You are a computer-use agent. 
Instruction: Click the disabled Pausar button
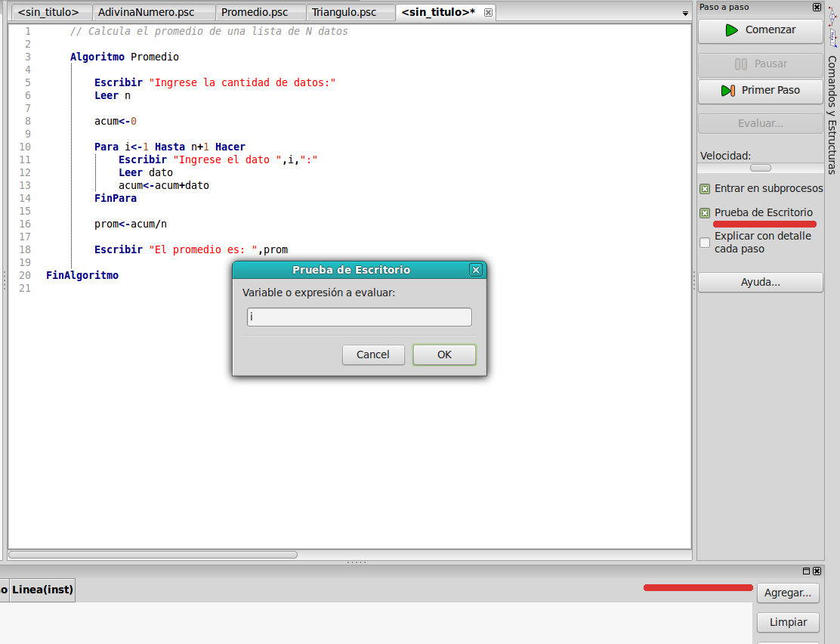760,64
